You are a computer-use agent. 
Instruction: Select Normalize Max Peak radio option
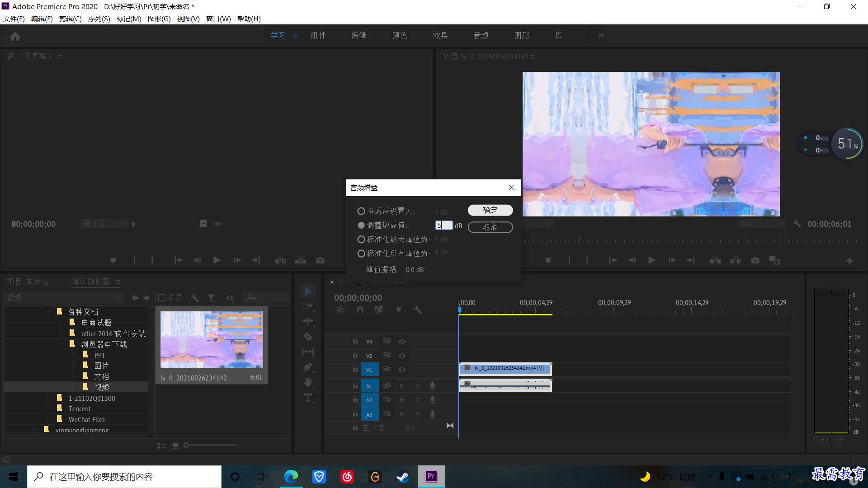(361, 239)
